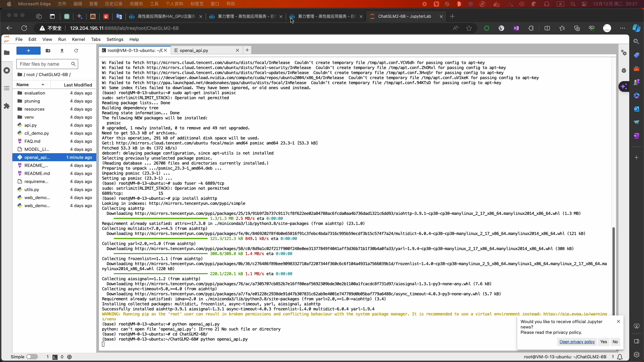Open the venv folder
The width and height of the screenshot is (644, 362).
point(29,117)
